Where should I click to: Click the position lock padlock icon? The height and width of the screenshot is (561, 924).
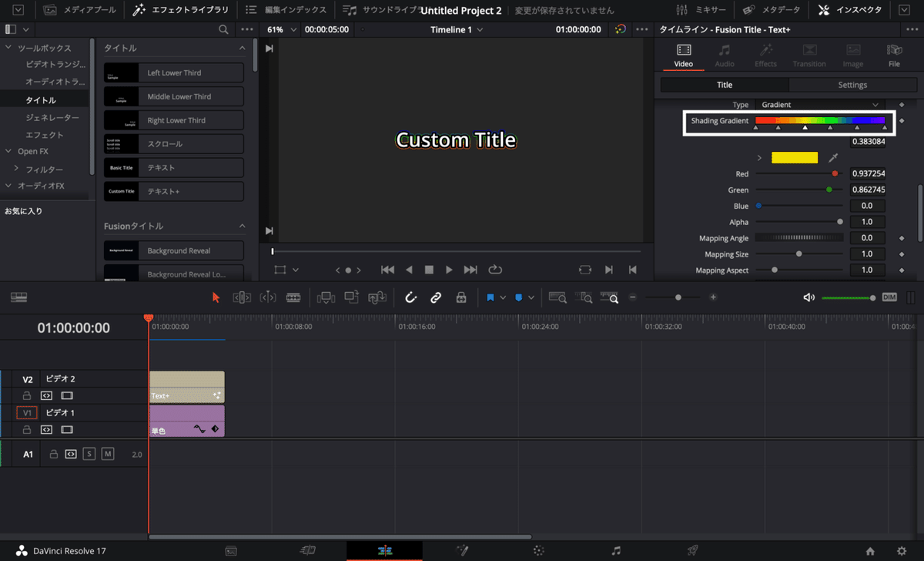tap(461, 297)
